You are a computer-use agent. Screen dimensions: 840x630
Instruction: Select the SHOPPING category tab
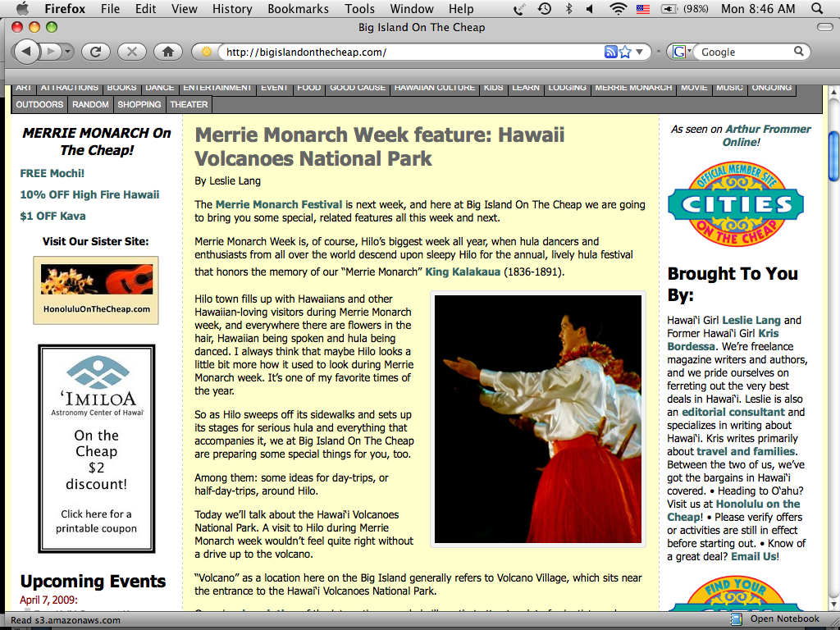pos(139,104)
